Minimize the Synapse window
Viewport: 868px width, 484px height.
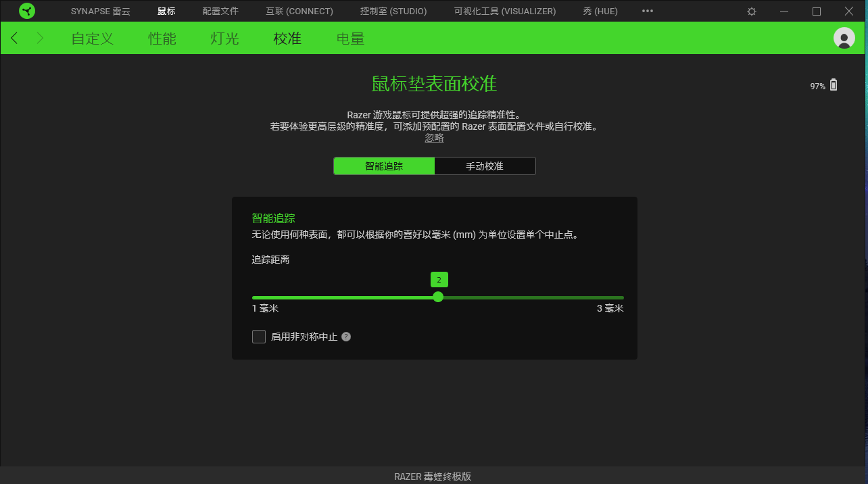coord(784,11)
